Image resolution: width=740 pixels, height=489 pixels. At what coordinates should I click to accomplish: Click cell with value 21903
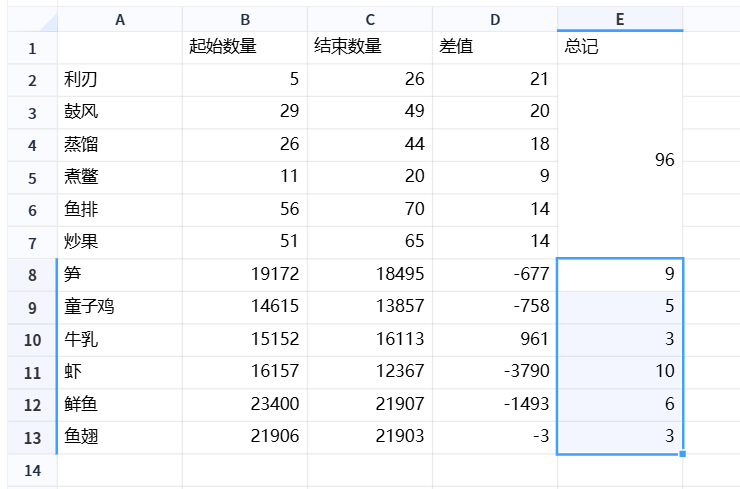click(x=370, y=438)
